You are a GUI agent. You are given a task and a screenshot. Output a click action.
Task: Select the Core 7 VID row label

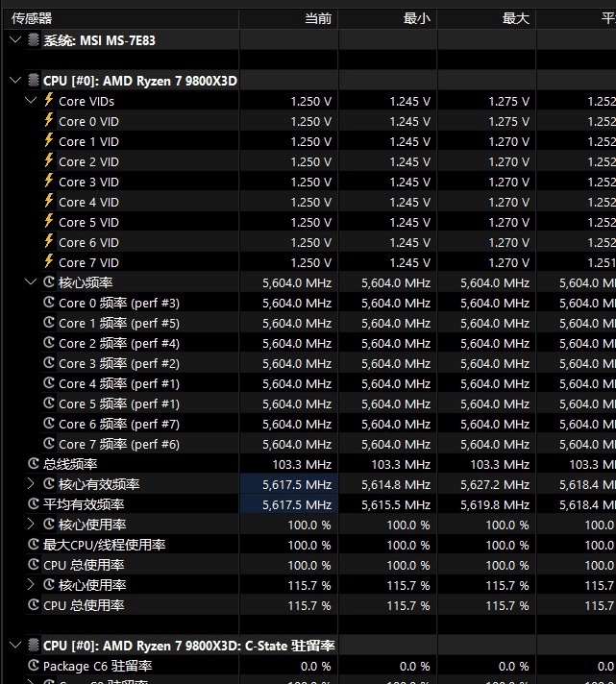click(88, 262)
